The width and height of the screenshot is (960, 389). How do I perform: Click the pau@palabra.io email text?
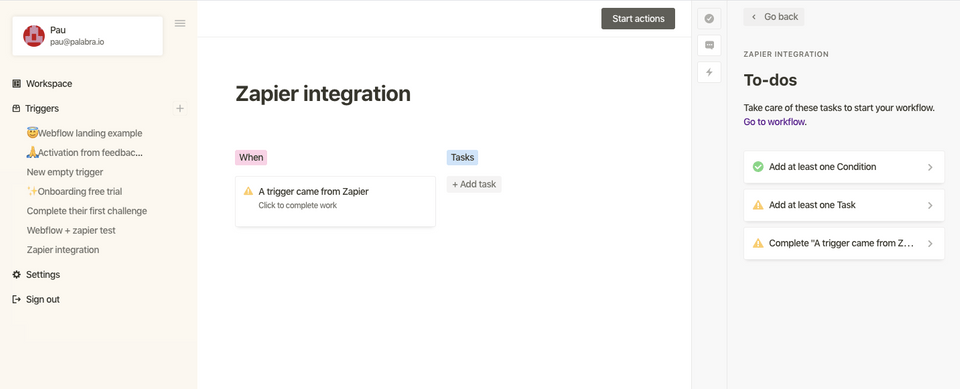77,42
